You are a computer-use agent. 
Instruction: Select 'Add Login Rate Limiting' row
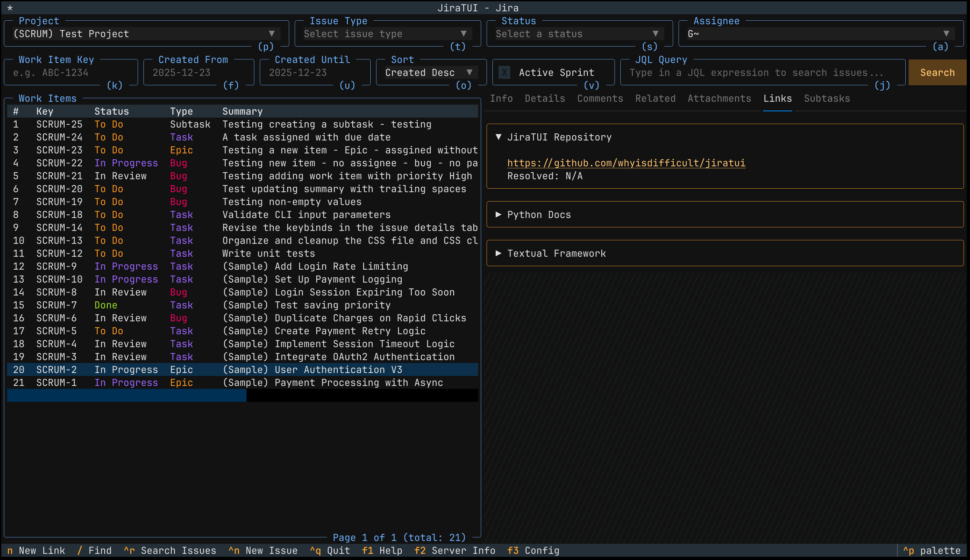coord(242,266)
